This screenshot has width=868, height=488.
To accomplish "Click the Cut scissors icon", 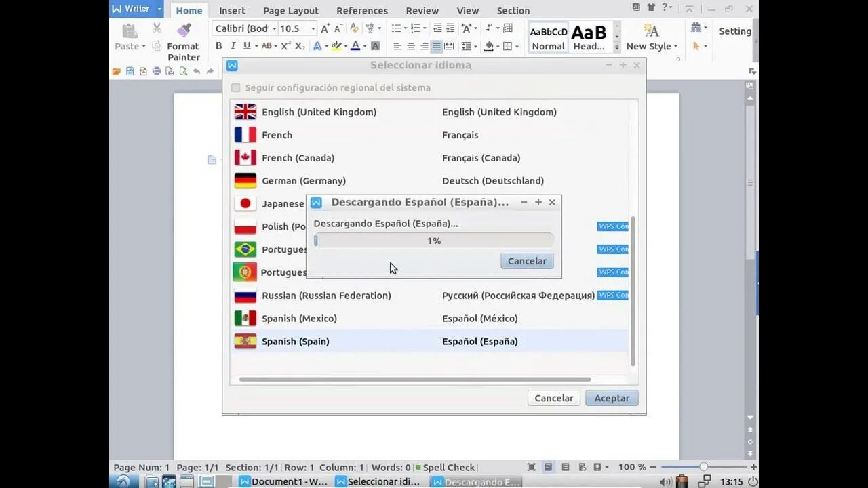I will [x=157, y=28].
